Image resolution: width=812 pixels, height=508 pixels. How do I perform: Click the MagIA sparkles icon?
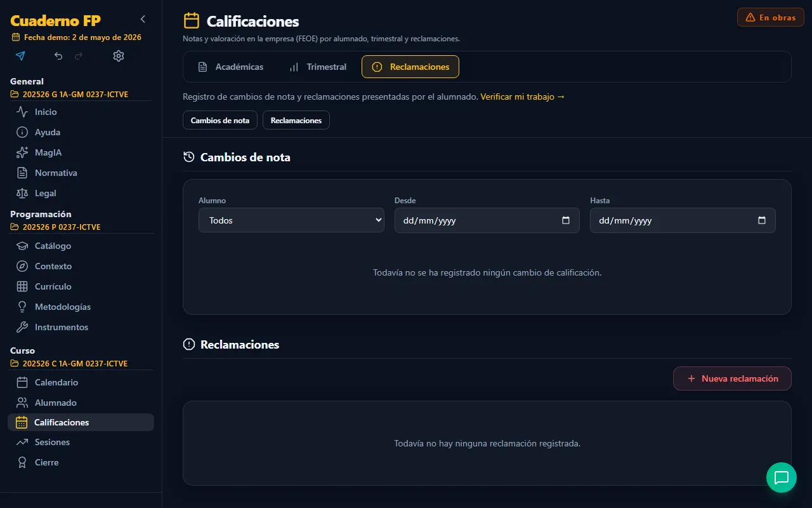click(22, 152)
